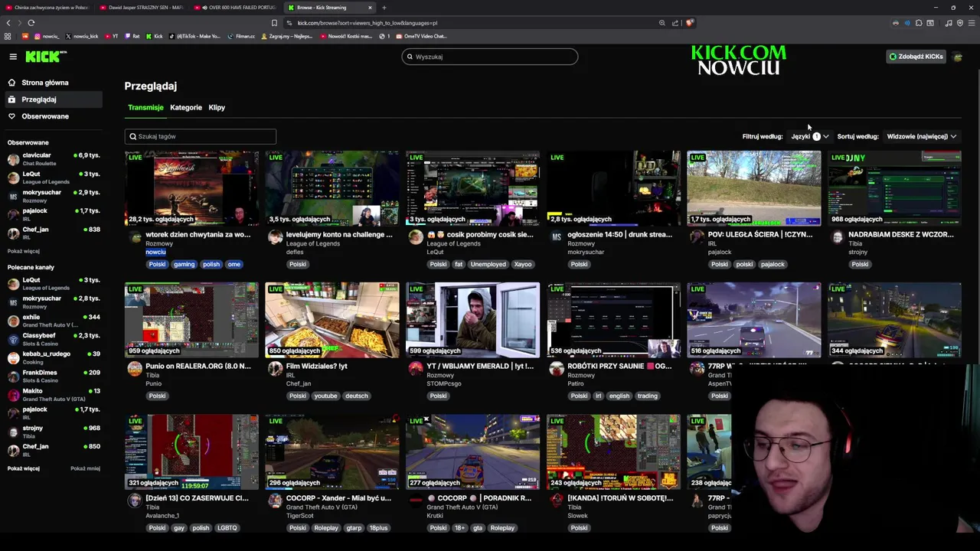This screenshot has height=551, width=980.
Task: Select the Przeglądaj sidebar item
Action: click(x=52, y=99)
